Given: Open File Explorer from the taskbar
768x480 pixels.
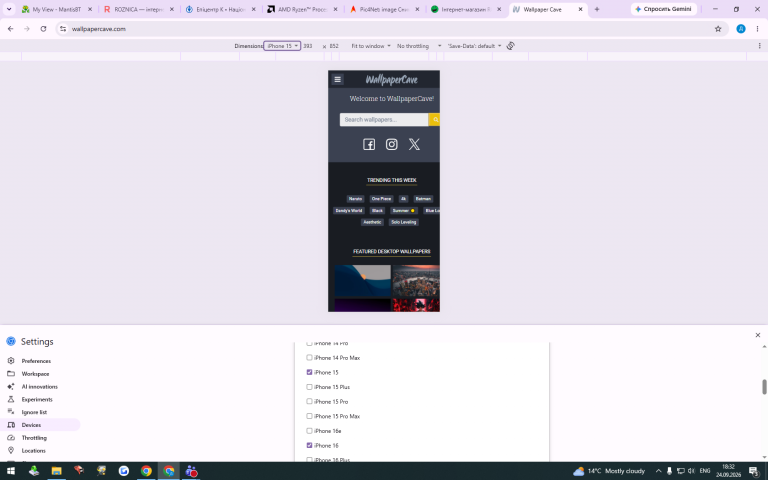Looking at the screenshot, I should pyautogui.click(x=56, y=471).
